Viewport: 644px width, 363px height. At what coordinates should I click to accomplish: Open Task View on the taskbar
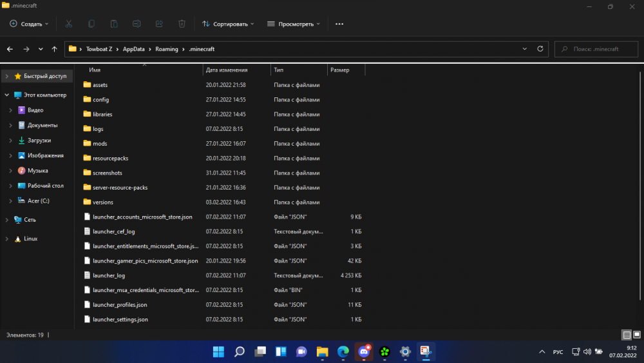[x=260, y=351]
